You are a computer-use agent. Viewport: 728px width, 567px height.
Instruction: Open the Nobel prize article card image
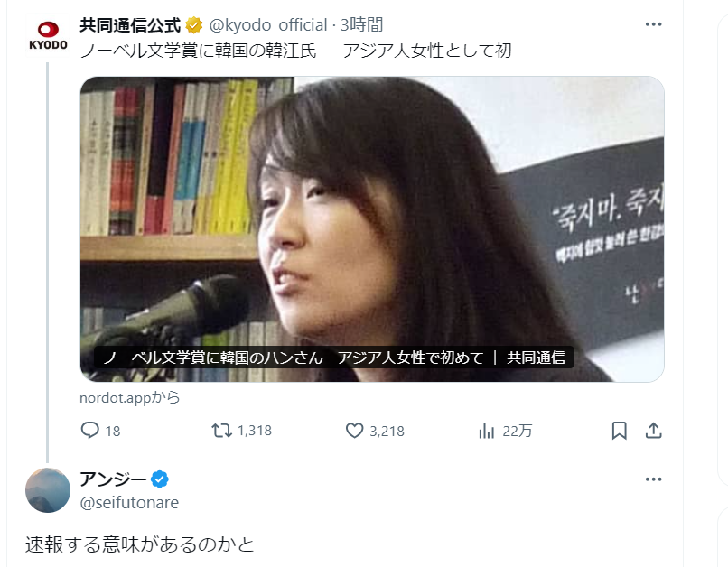click(372, 229)
